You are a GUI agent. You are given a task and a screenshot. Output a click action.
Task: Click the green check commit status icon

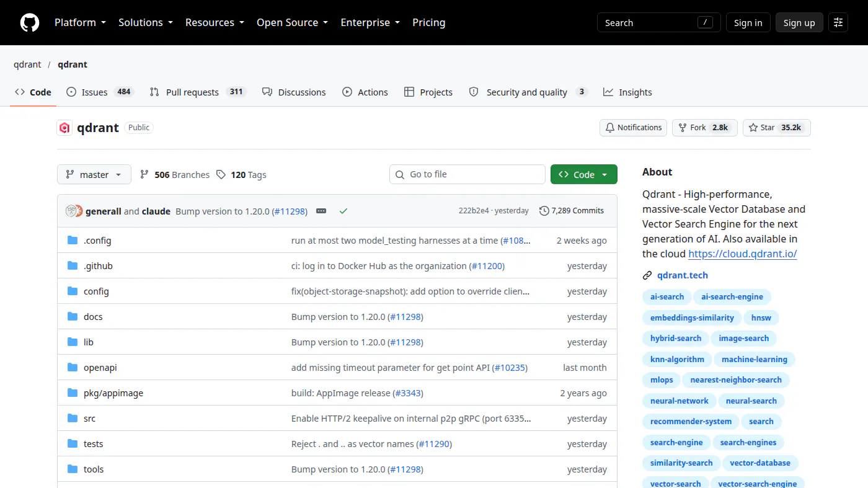(343, 211)
